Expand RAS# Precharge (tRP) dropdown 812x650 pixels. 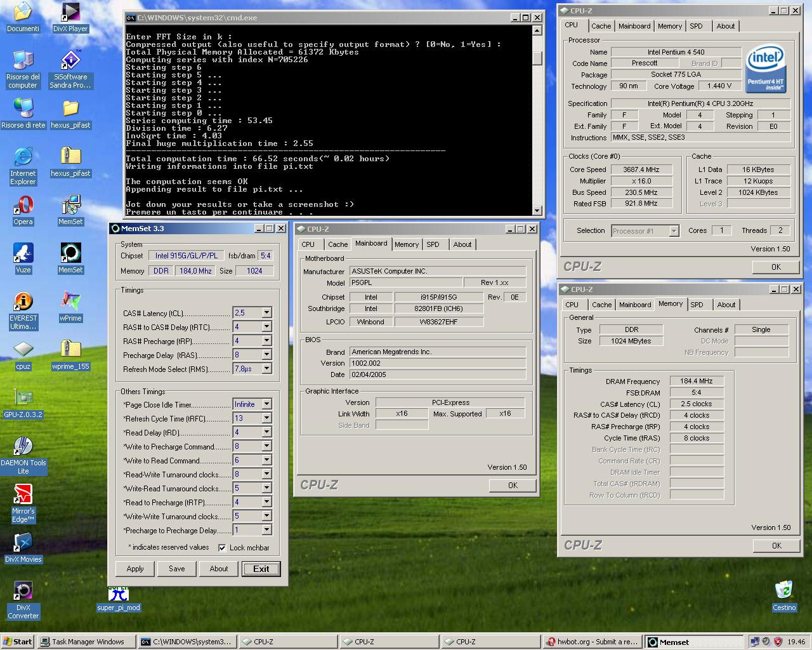tap(266, 340)
